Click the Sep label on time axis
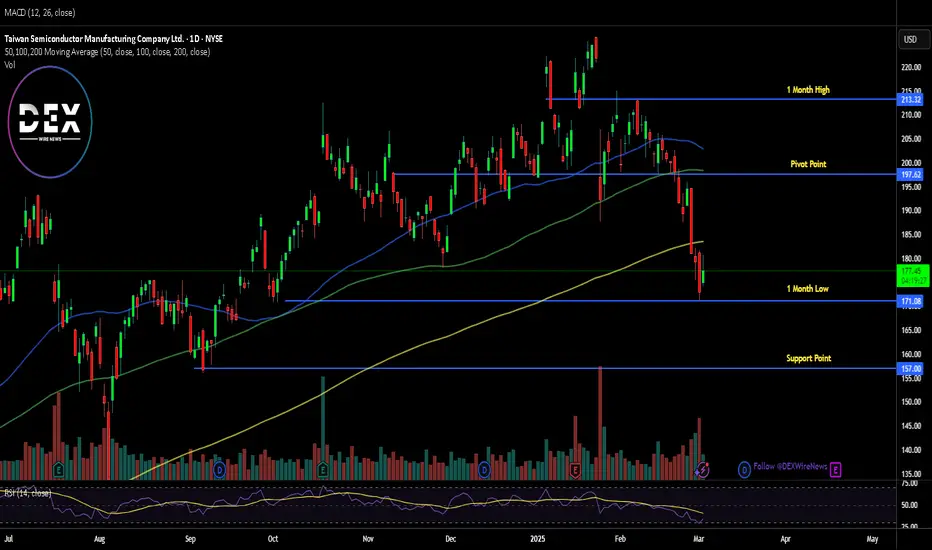Viewport: 932px width, 550px height. pos(190,539)
